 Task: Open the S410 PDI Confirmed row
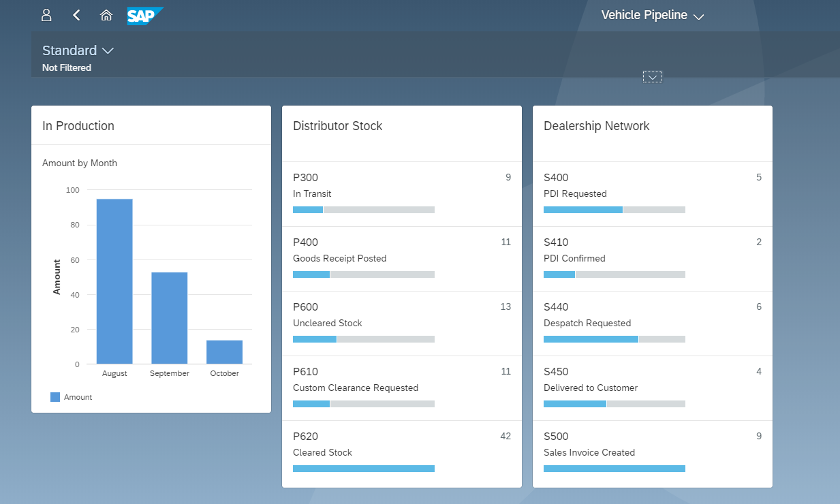[653, 259]
